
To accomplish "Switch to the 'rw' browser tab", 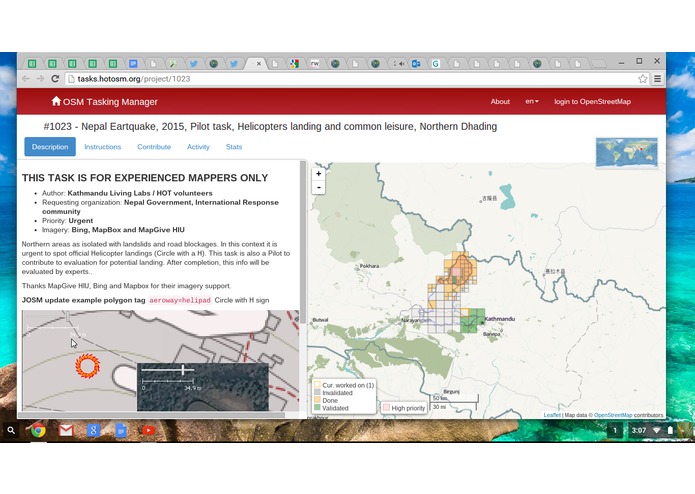I will pos(315,64).
